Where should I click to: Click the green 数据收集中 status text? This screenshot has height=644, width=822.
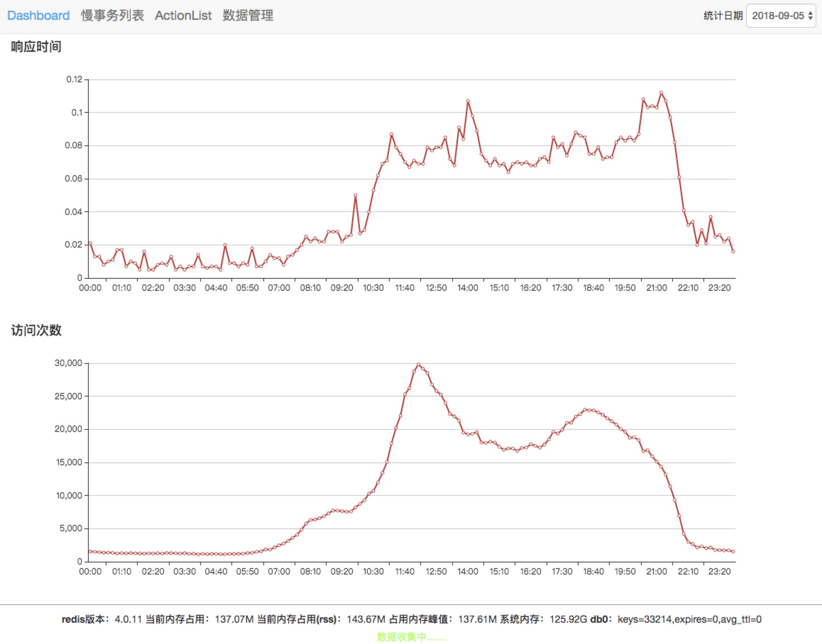(411, 637)
